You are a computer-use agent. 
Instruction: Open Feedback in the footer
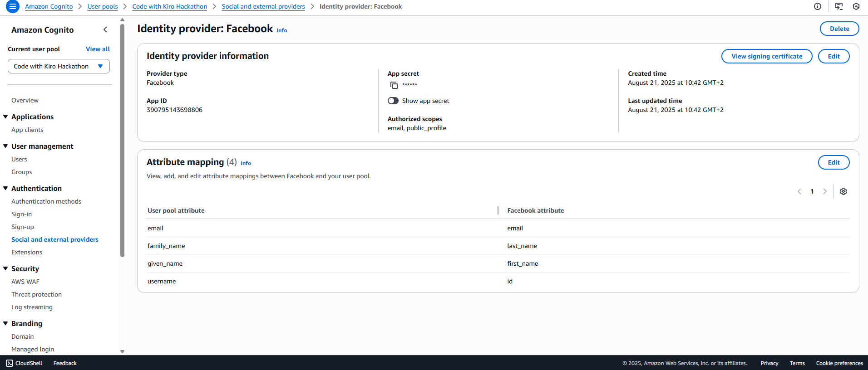(65, 363)
